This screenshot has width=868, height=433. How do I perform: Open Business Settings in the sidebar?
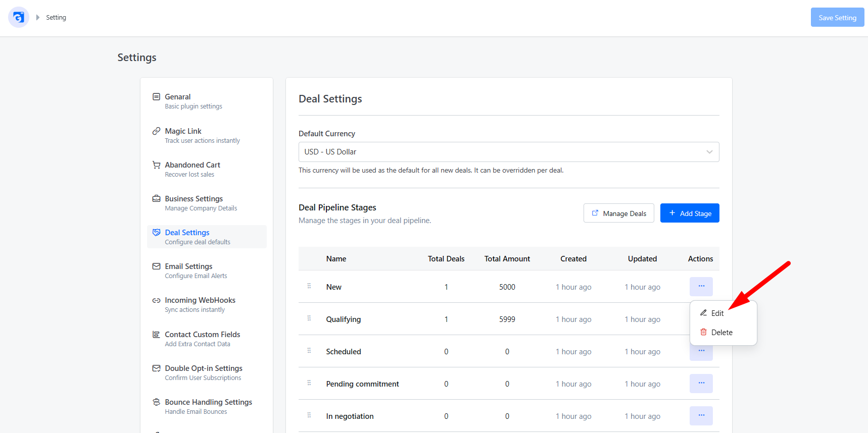pyautogui.click(x=207, y=203)
